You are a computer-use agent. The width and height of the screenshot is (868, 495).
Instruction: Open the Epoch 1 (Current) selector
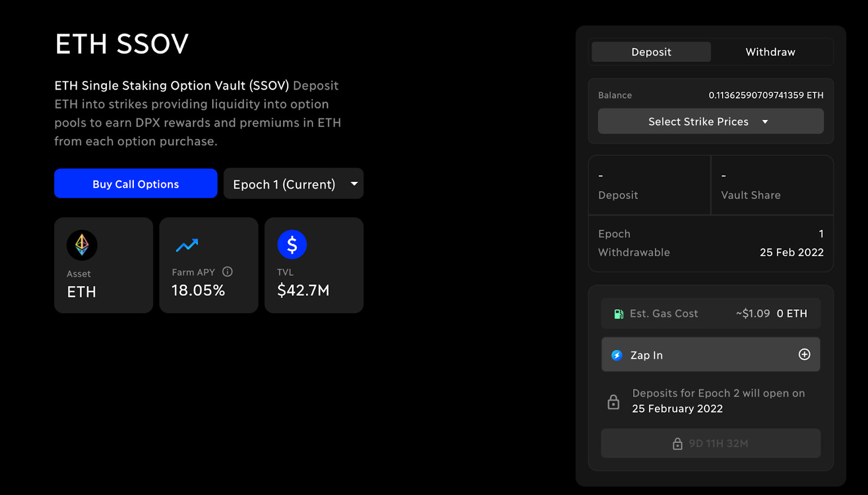point(293,183)
